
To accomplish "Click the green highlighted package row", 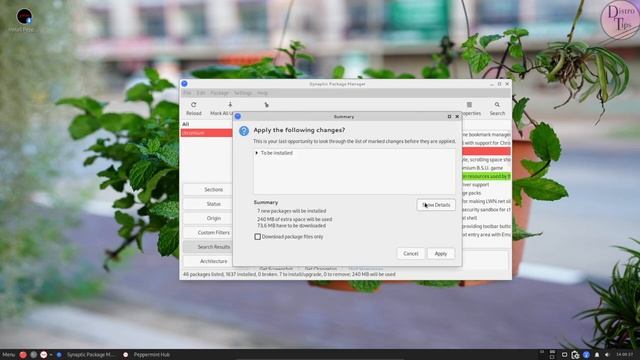I will 486,176.
